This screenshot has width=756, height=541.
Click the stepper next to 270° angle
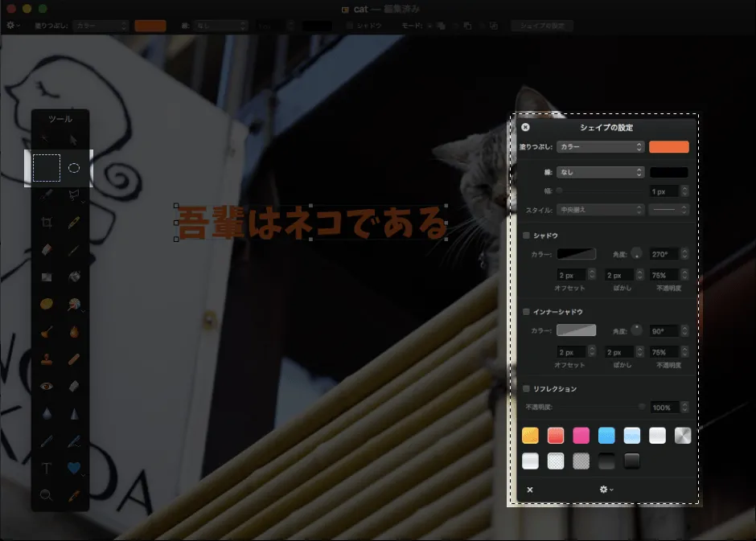pos(684,254)
